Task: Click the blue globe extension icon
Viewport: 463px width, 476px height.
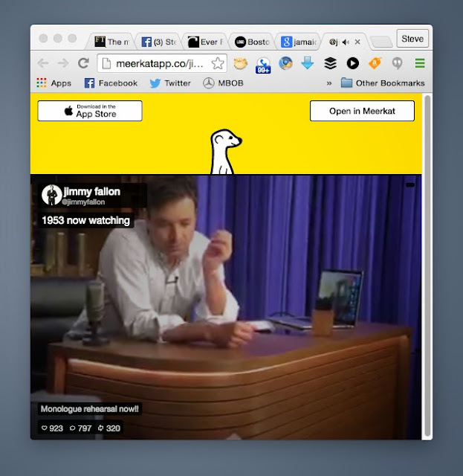Action: tap(285, 63)
